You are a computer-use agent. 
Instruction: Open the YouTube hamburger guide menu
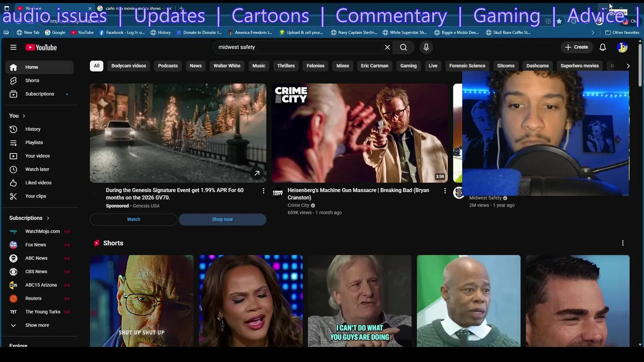point(14,47)
